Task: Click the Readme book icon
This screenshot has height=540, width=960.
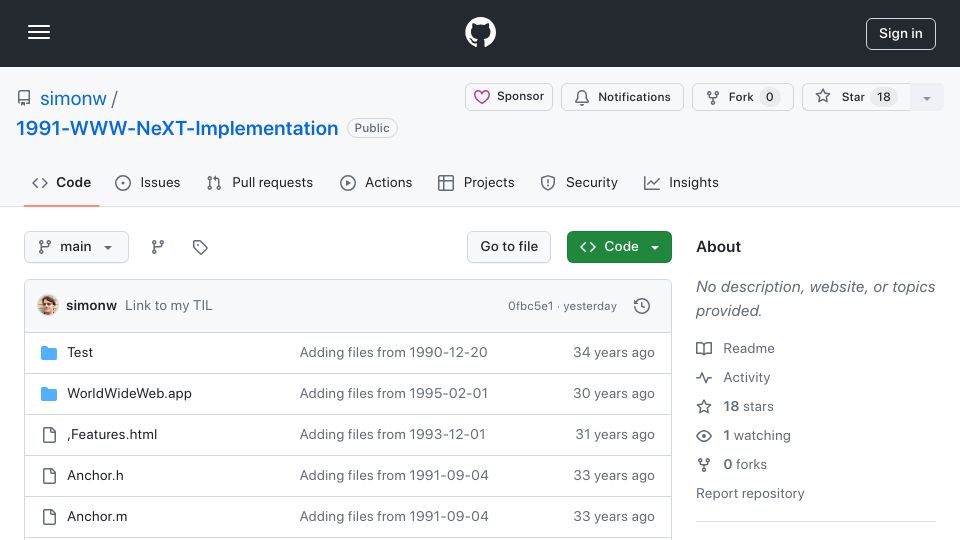Action: [x=704, y=348]
